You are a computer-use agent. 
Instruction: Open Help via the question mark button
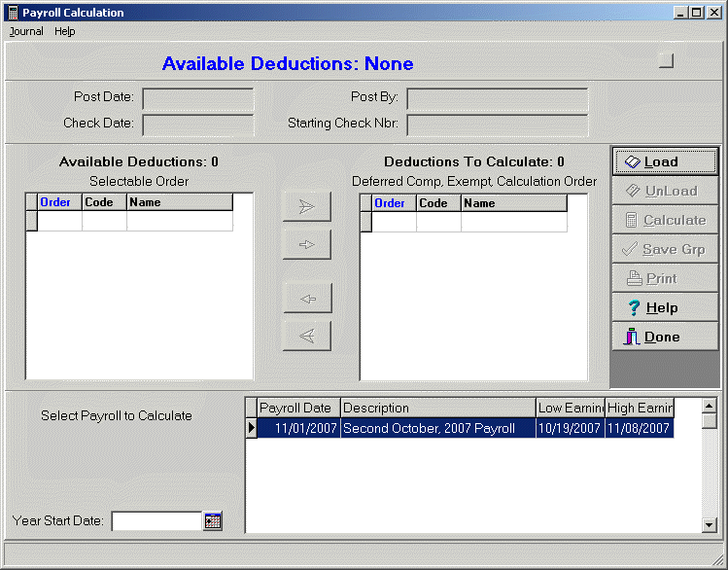click(665, 308)
